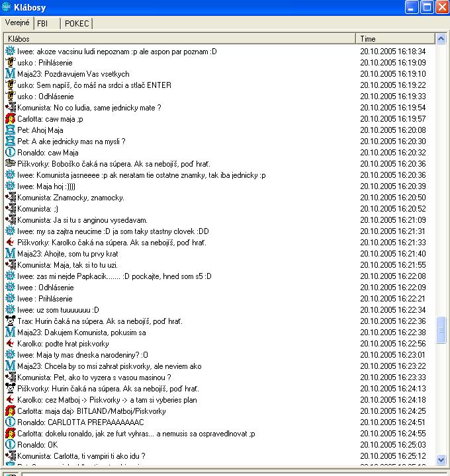Image resolution: width=450 pixels, height=476 pixels.
Task: Click Piškvorky's icon on the "Boboško čaká" message
Action: pos(10,164)
